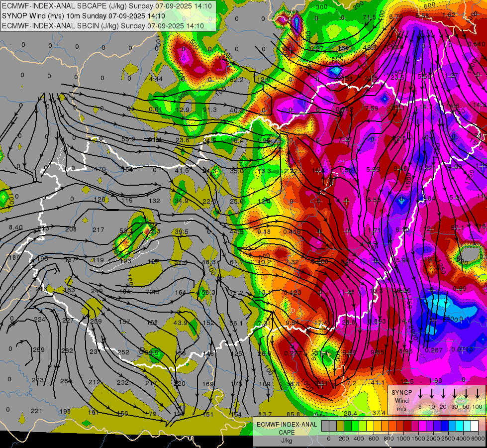This screenshot has height=448, width=487.
Task: Click the '71.5' value on the map
Action: pyautogui.click(x=370, y=17)
